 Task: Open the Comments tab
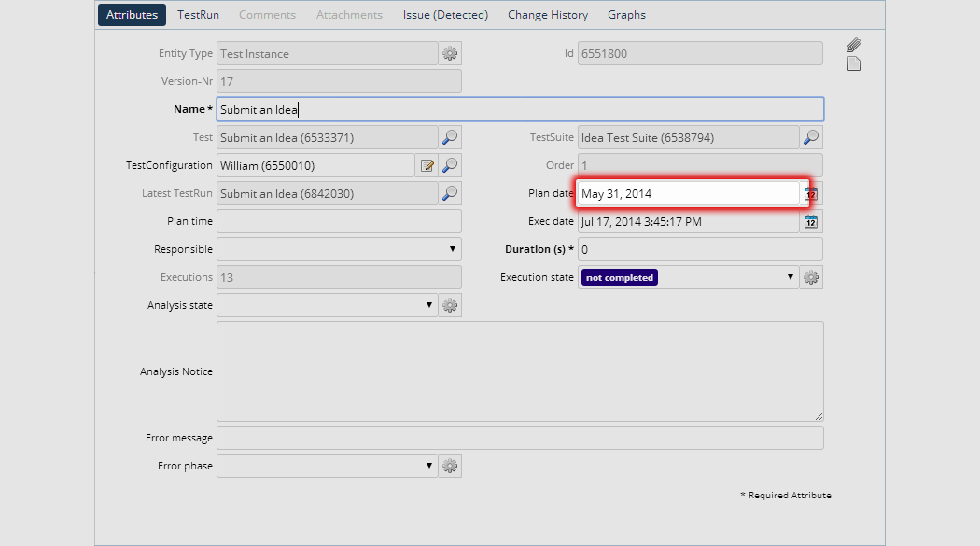pyautogui.click(x=268, y=14)
